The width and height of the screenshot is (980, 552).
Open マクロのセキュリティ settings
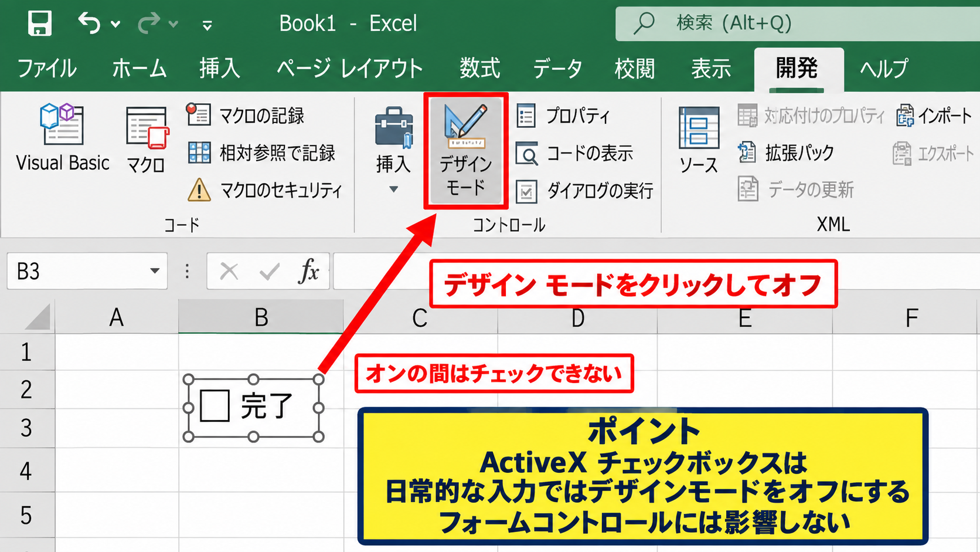(265, 189)
